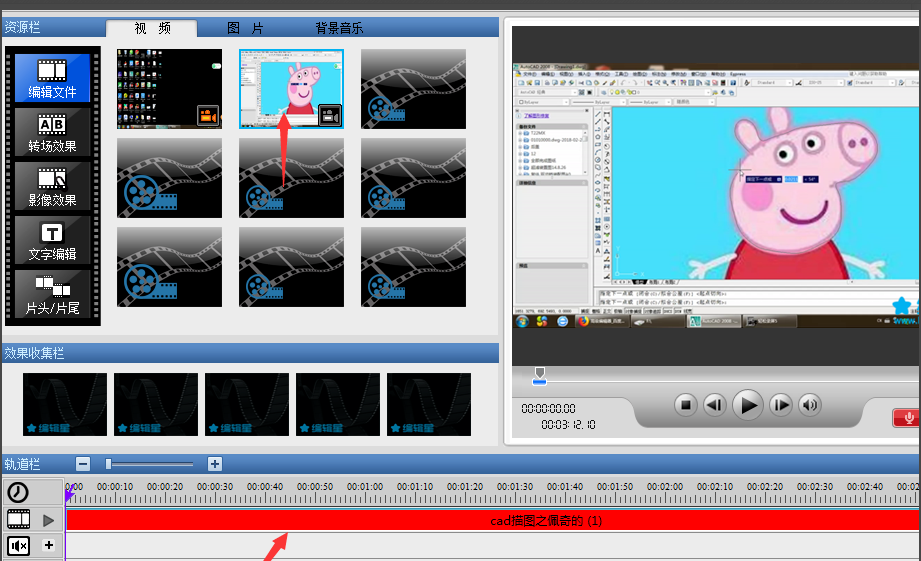Click the first effect collection slot

(65, 404)
